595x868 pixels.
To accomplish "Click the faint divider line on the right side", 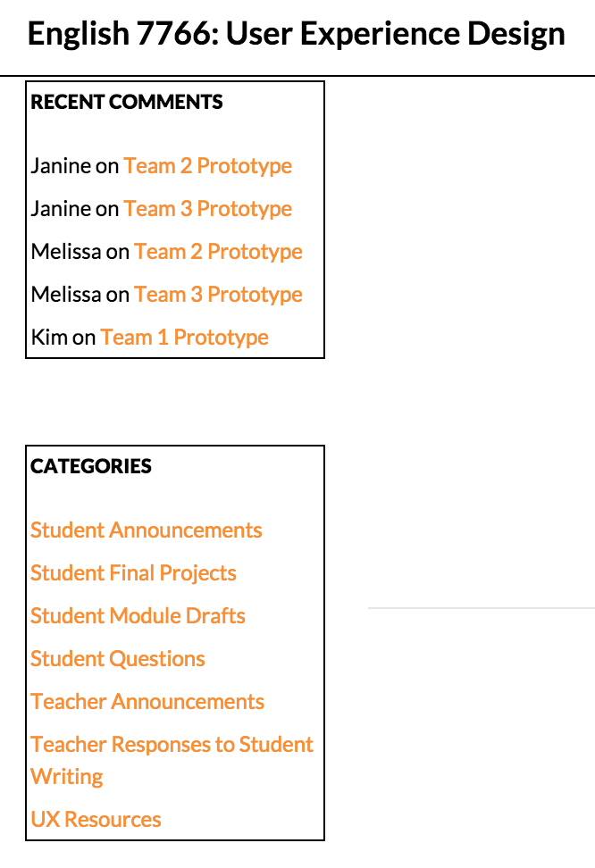I will click(481, 608).
